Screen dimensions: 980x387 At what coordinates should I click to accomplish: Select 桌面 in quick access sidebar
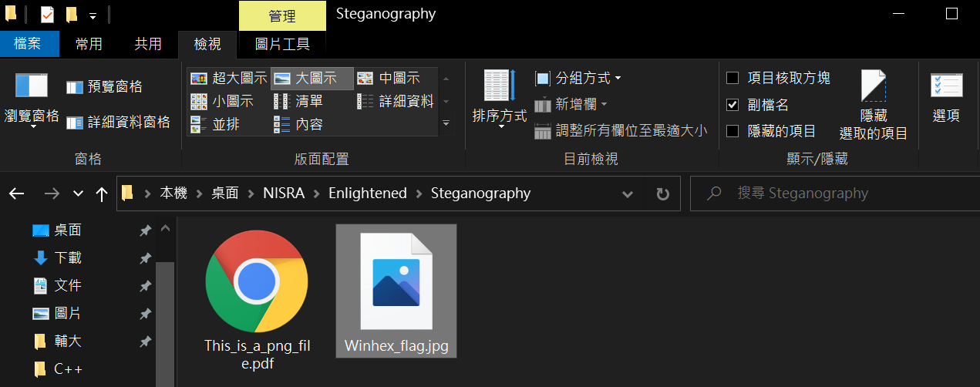68,230
